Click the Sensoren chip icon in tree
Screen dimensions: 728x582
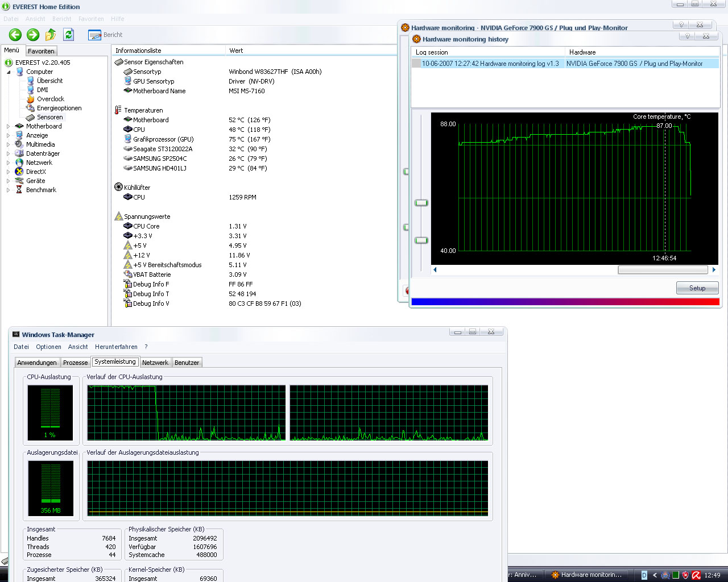31,117
